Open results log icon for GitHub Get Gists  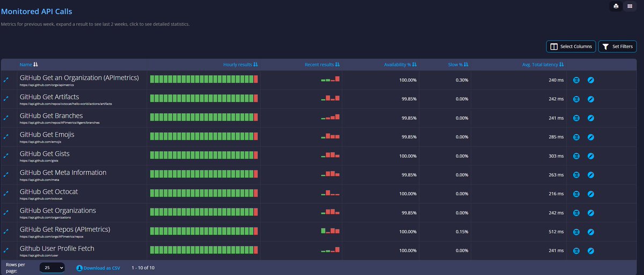pyautogui.click(x=576, y=156)
